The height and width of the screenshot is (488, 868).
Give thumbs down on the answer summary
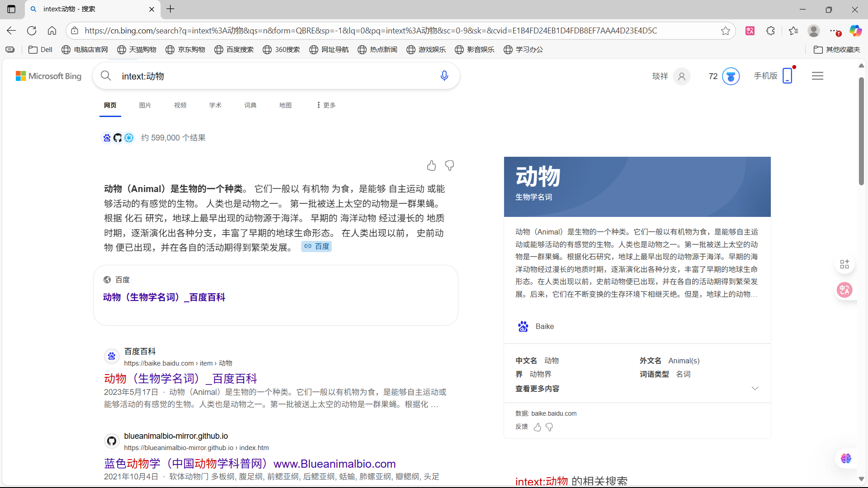[449, 165]
